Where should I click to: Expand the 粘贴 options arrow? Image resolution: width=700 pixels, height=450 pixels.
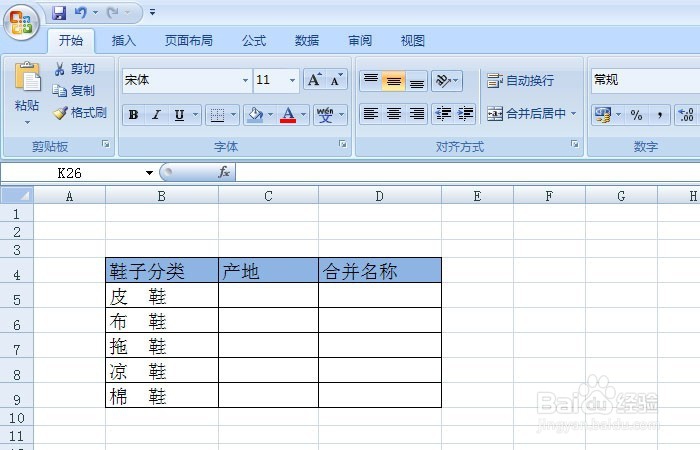coord(27,122)
